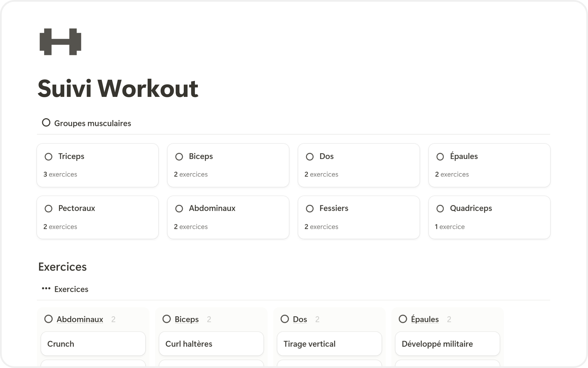588x368 pixels.
Task: Click circle icon on Fessiers card
Action: pyautogui.click(x=310, y=209)
